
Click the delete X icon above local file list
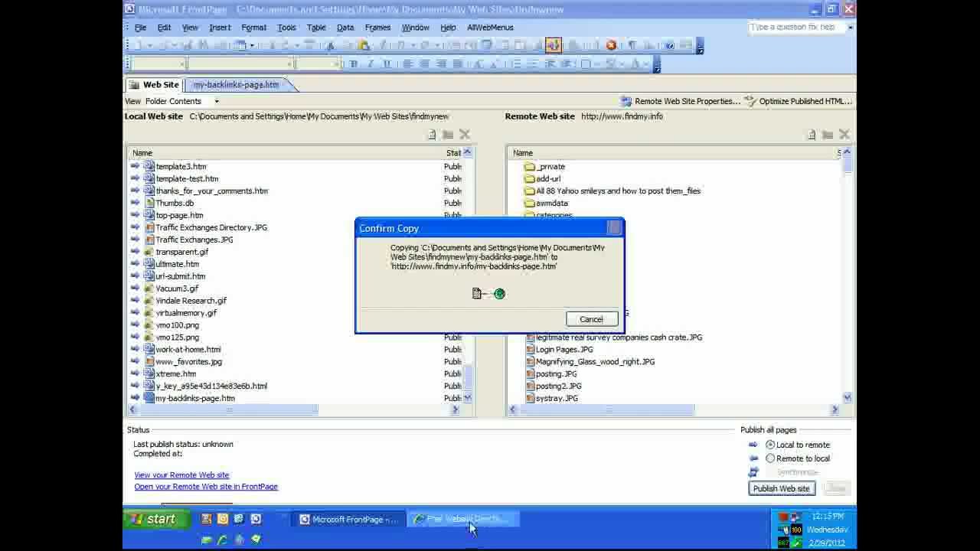(x=465, y=135)
